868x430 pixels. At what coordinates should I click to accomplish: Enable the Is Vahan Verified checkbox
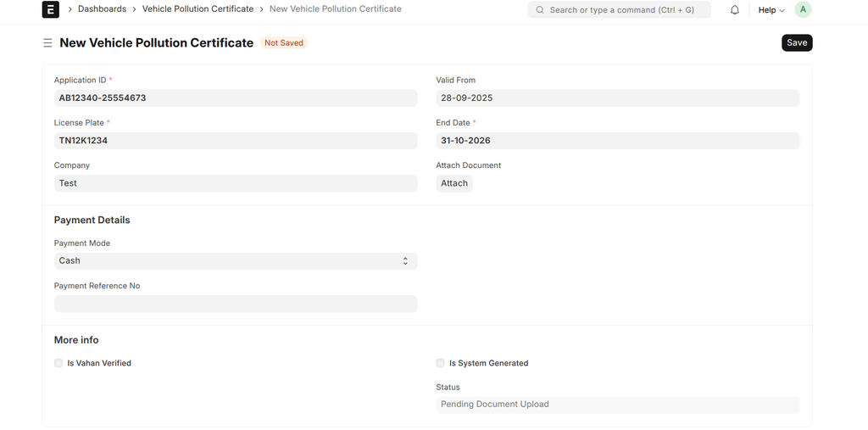click(58, 363)
